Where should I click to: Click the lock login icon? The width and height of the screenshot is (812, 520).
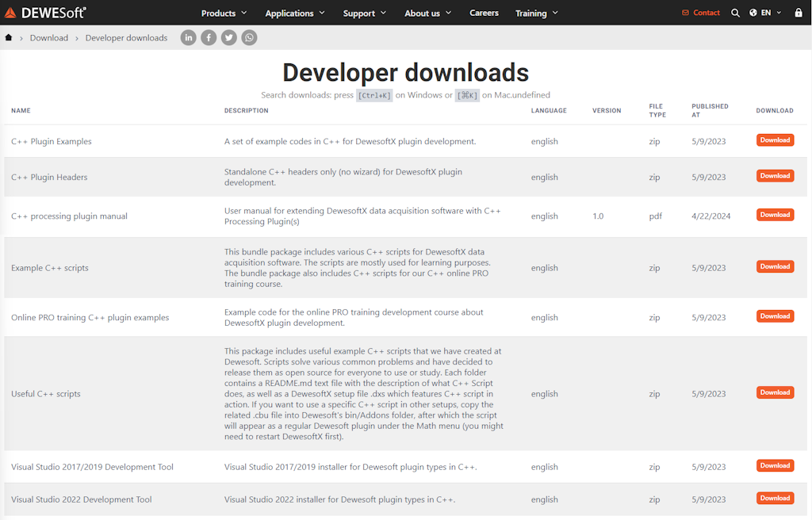point(799,13)
